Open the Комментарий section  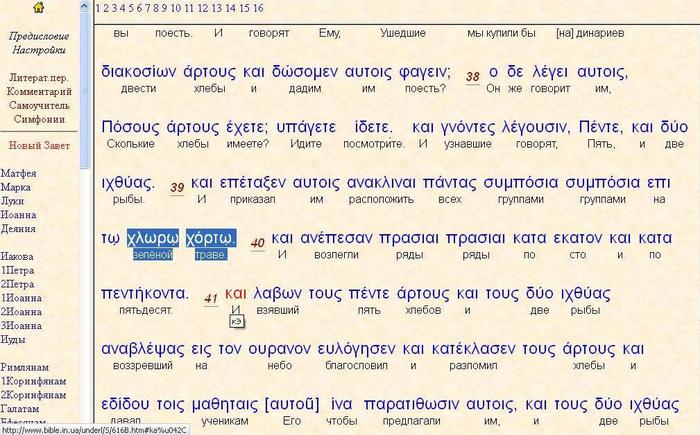pyautogui.click(x=38, y=91)
